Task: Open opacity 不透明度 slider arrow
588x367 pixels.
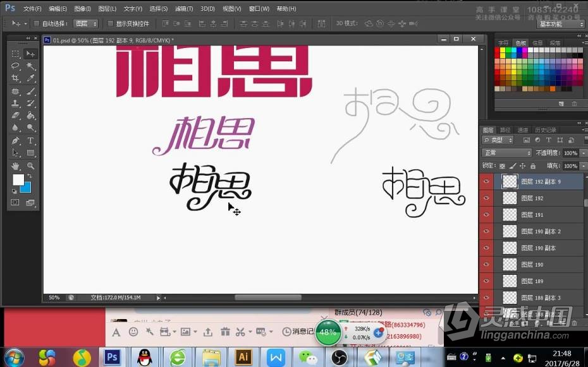Action: coord(583,153)
